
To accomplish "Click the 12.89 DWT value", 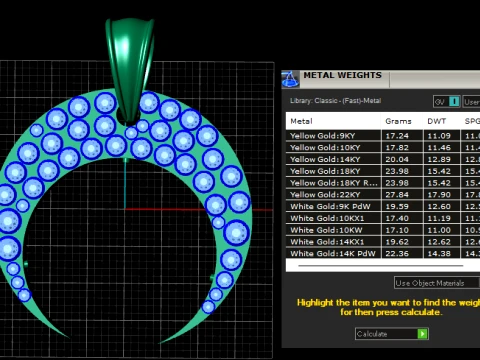I will point(439,159).
